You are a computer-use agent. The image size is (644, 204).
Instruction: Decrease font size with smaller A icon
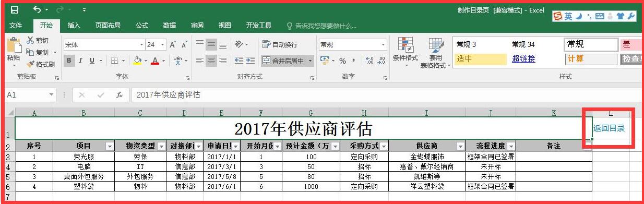click(x=185, y=45)
